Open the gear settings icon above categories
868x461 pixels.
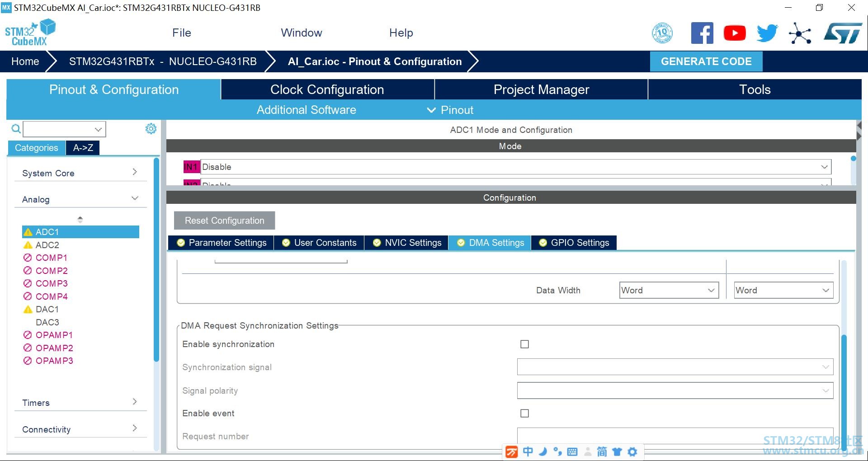tap(151, 129)
